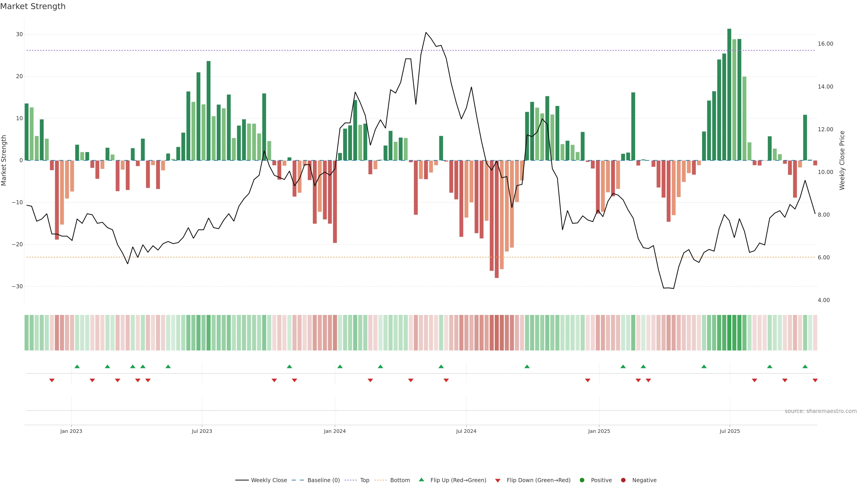Click the Market Strength chart title
The image size is (868, 488).
[33, 6]
